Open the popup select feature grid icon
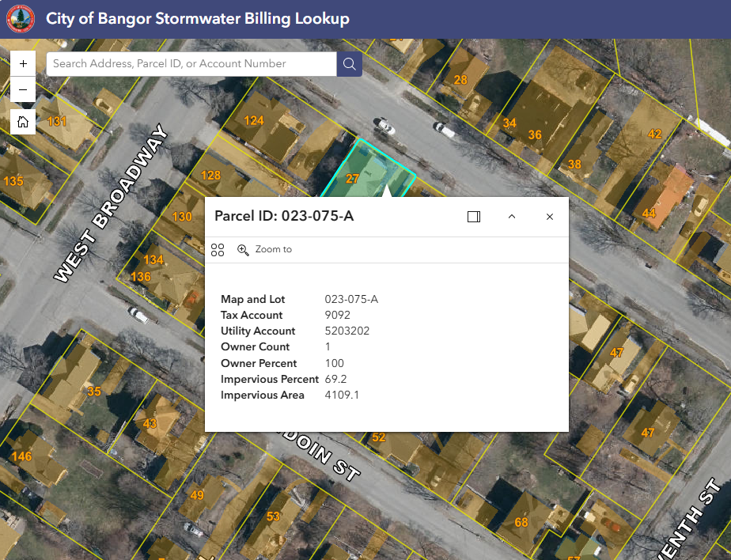Screen dimensions: 731x560 coord(218,250)
